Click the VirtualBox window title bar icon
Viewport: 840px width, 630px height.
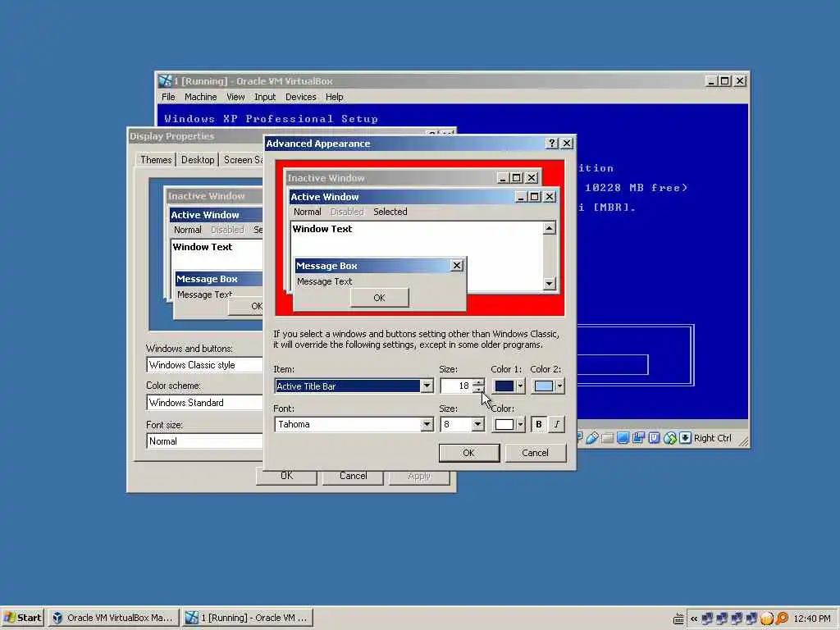click(x=164, y=81)
